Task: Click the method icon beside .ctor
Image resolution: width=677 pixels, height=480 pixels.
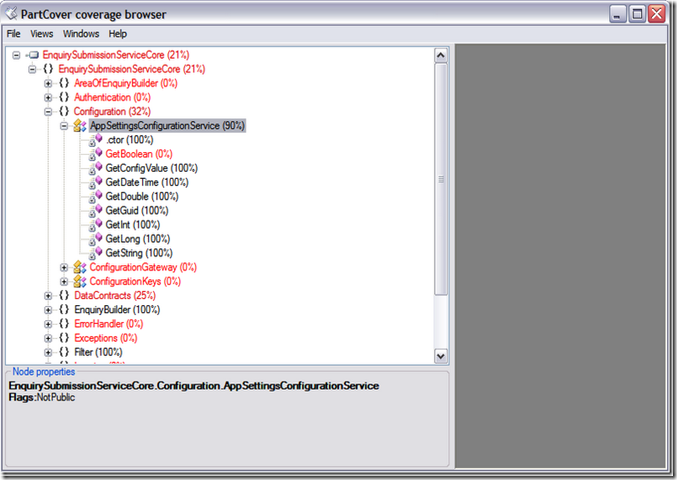Action: pos(96,140)
